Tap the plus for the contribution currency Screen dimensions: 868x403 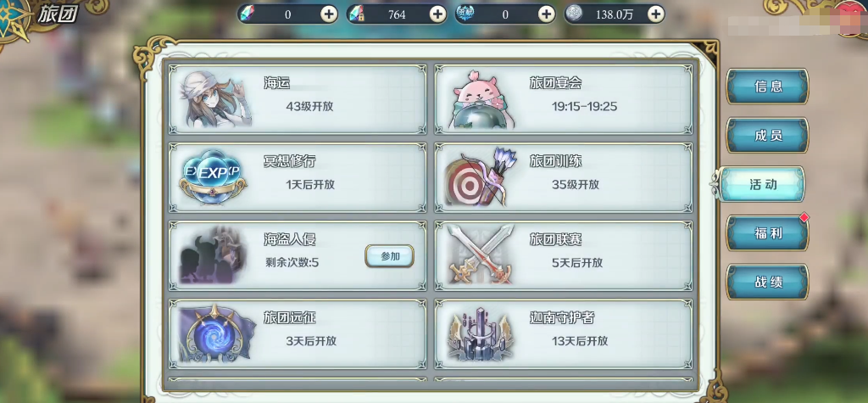[547, 14]
